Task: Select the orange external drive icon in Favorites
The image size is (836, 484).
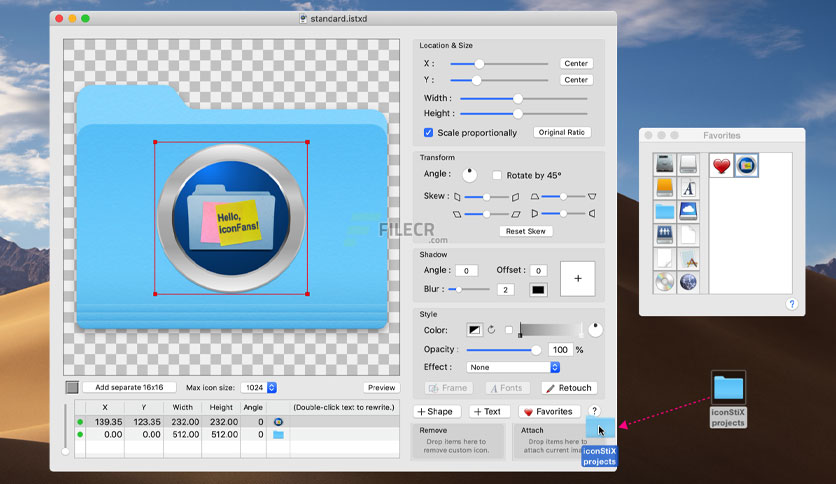Action: (665, 188)
